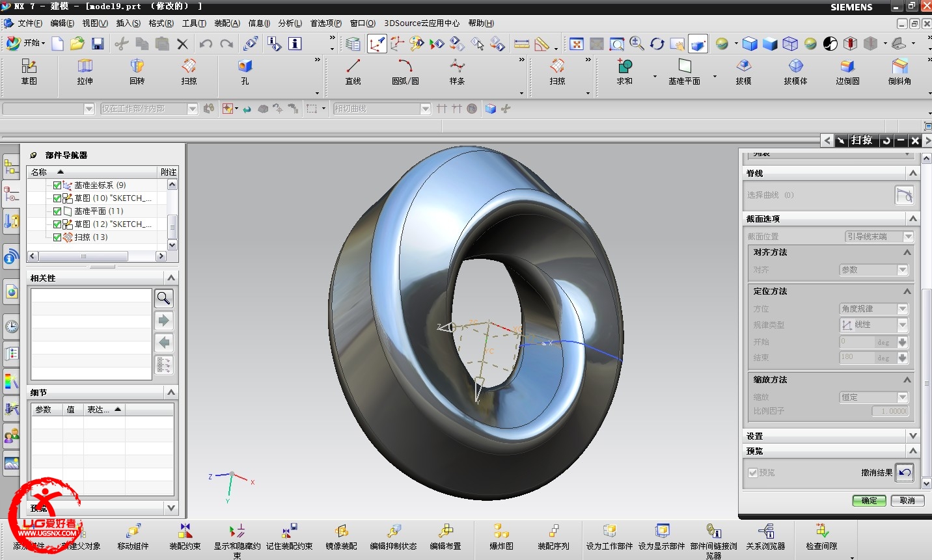Open Mirror Assembly (镜像装配)
Viewport: 932px width, 560px height.
[341, 537]
